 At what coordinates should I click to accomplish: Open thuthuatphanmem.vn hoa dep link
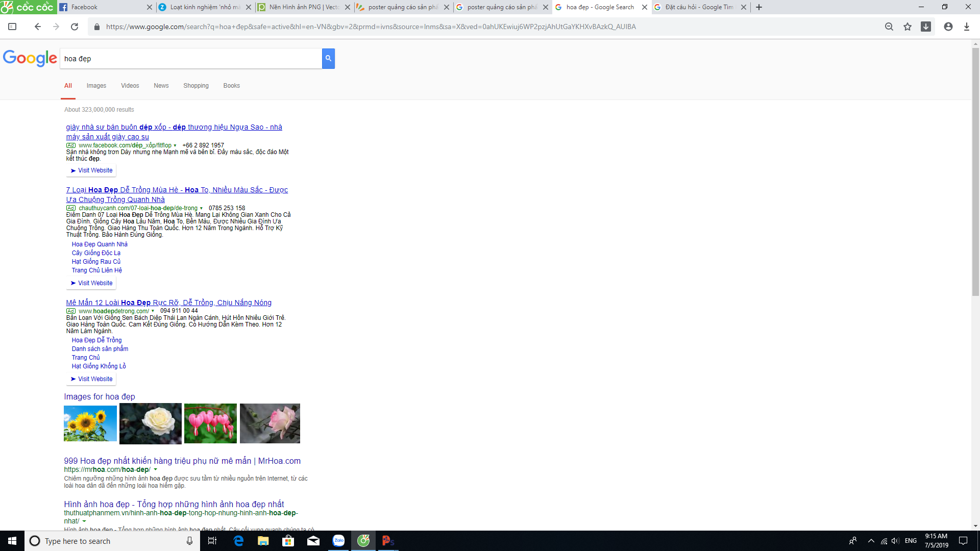[x=175, y=504]
